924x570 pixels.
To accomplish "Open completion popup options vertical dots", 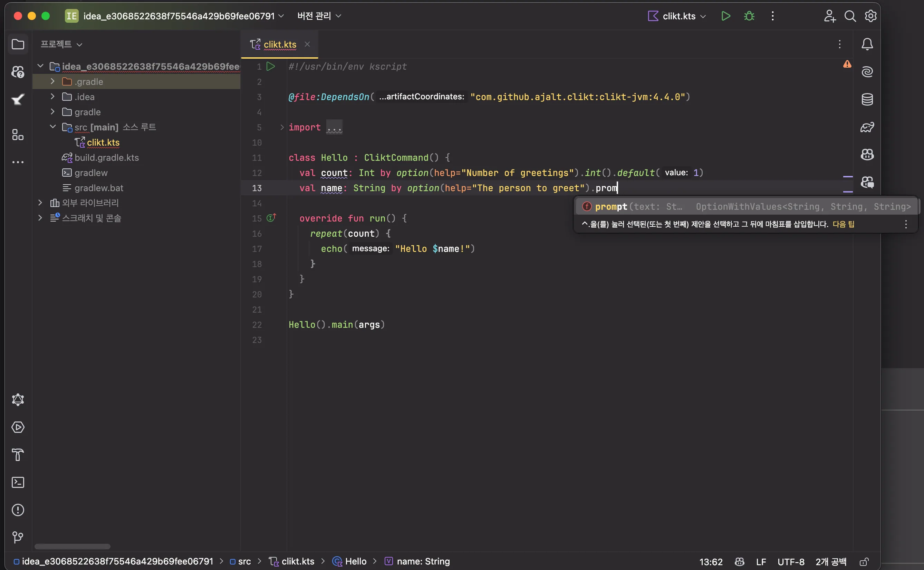I will point(906,224).
